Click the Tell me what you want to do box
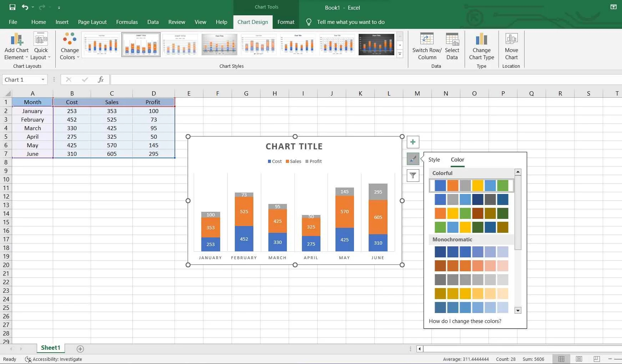The height and width of the screenshot is (364, 622). click(351, 22)
